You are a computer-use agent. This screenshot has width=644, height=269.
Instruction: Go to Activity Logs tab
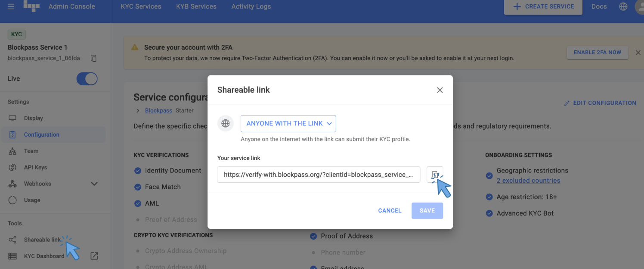[251, 6]
